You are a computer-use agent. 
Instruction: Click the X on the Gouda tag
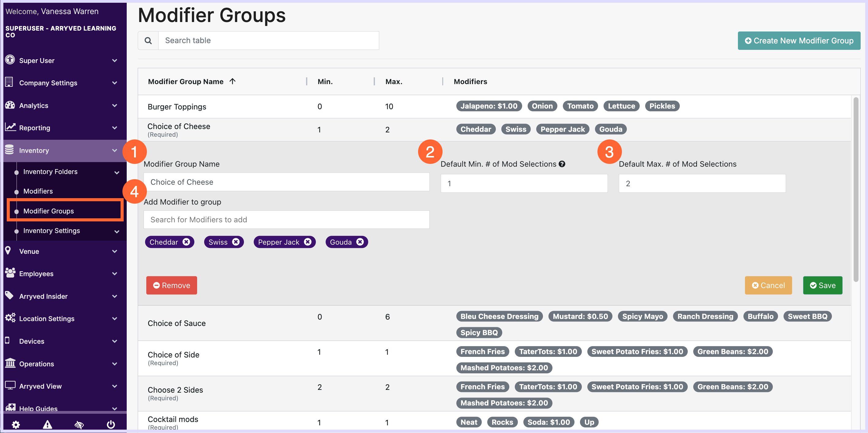(x=360, y=242)
